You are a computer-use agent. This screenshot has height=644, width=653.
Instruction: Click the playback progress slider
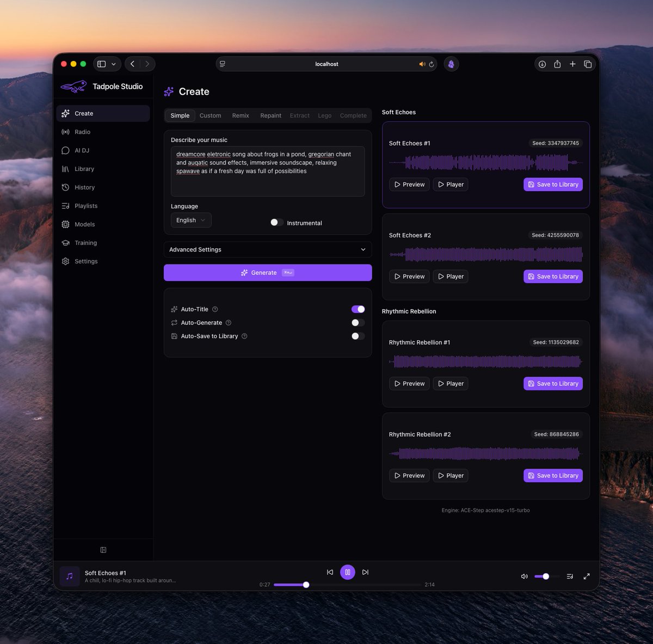[x=347, y=585]
